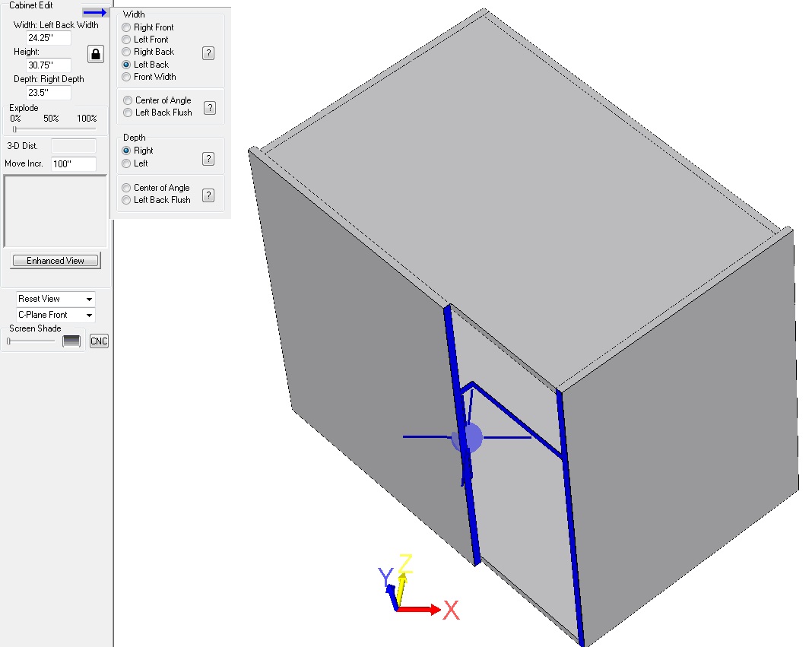
Task: Click the Enhanced View button
Action: point(56,261)
